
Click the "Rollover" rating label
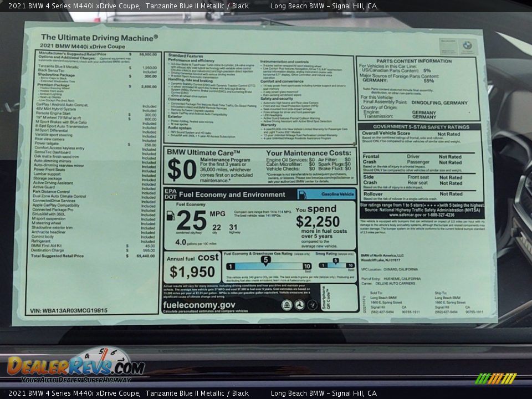coord(373,194)
